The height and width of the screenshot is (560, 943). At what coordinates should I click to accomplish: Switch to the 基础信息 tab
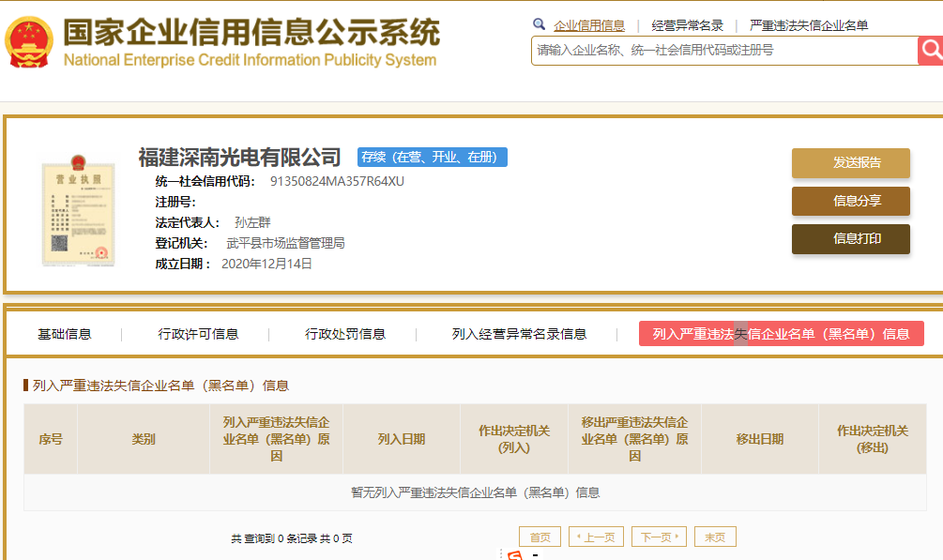(x=65, y=334)
